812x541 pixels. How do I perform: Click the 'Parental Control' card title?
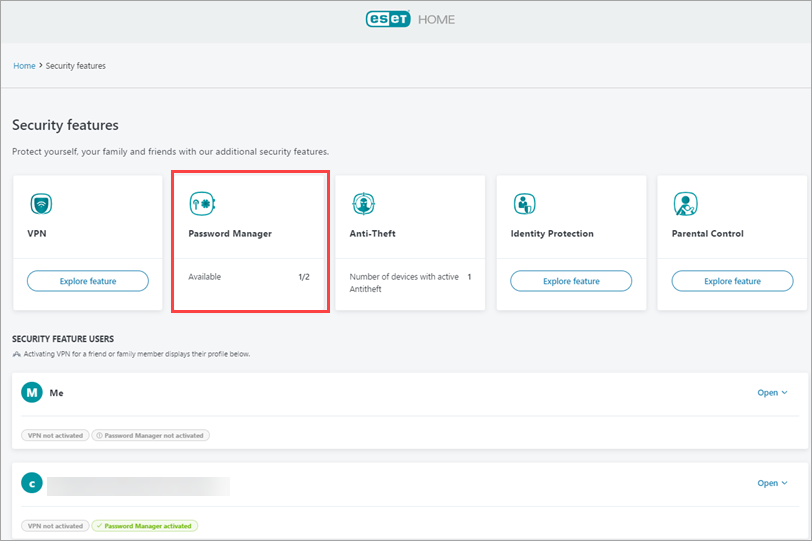click(707, 233)
